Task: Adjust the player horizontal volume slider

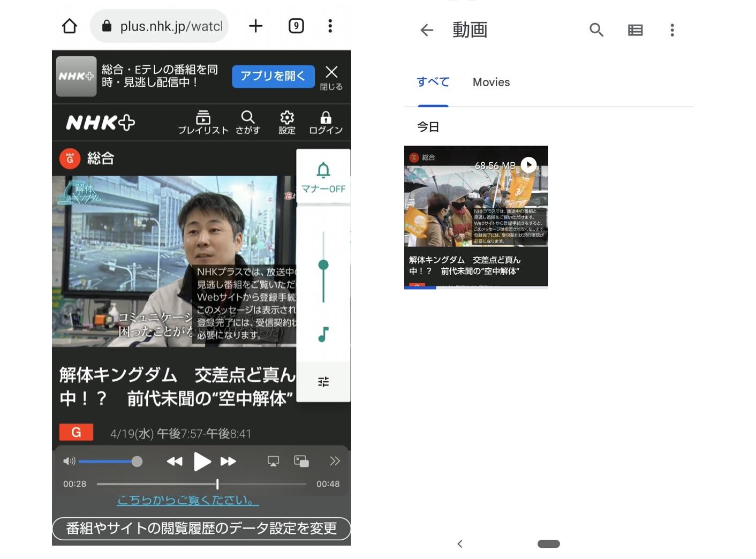Action: pyautogui.click(x=110, y=461)
